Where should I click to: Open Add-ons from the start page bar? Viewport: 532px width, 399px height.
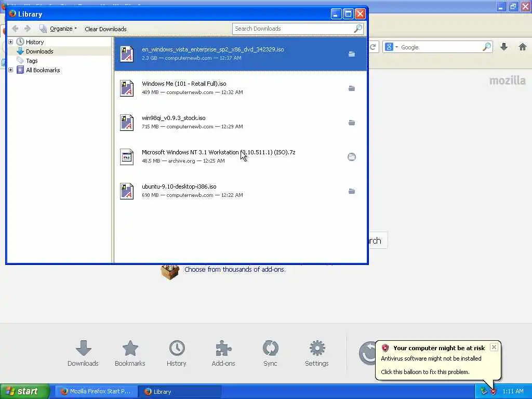[x=223, y=353]
